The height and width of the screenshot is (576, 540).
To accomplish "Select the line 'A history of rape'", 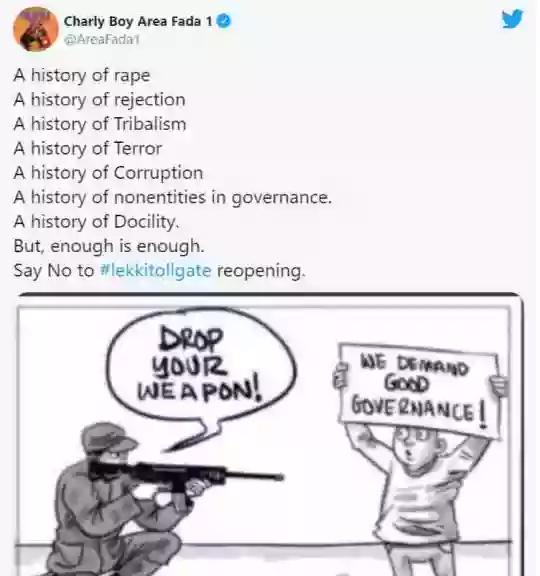I will [x=82, y=76].
